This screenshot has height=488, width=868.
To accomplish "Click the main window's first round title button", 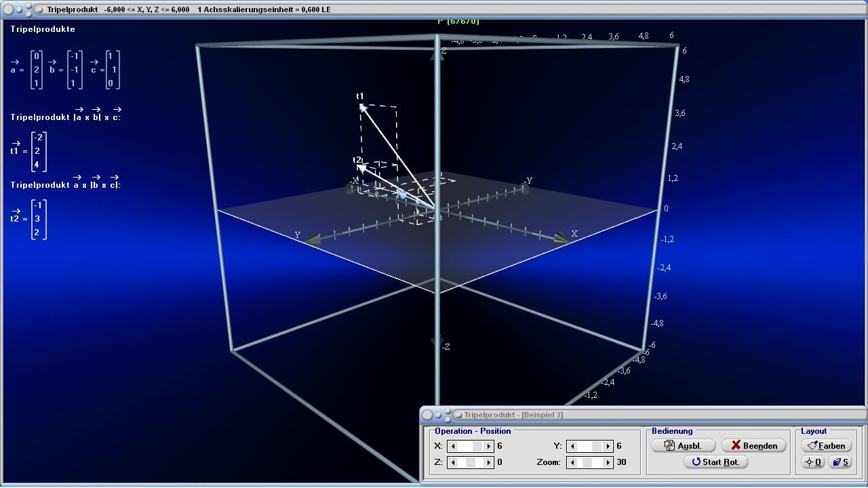I will coord(9,9).
